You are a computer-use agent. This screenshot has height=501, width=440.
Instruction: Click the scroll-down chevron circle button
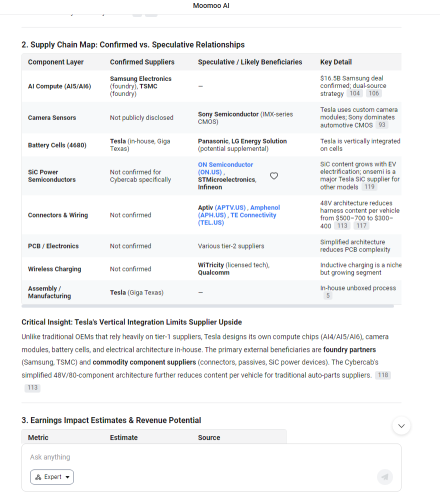click(x=401, y=426)
